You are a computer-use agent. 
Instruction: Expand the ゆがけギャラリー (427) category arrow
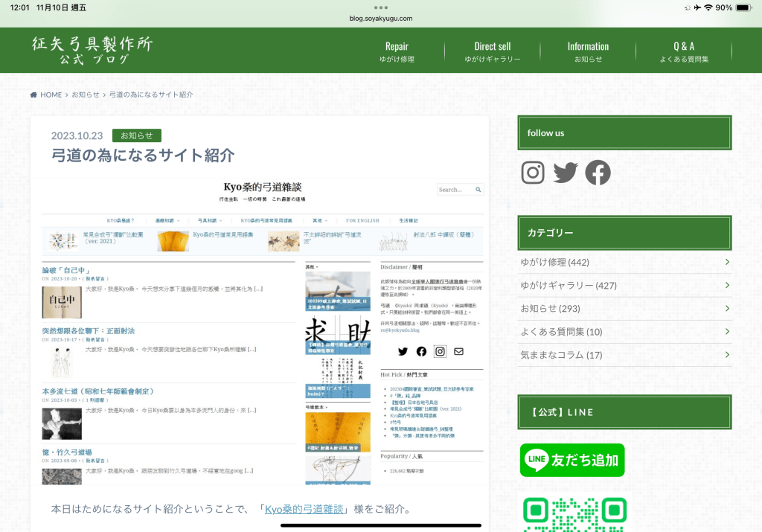726,285
